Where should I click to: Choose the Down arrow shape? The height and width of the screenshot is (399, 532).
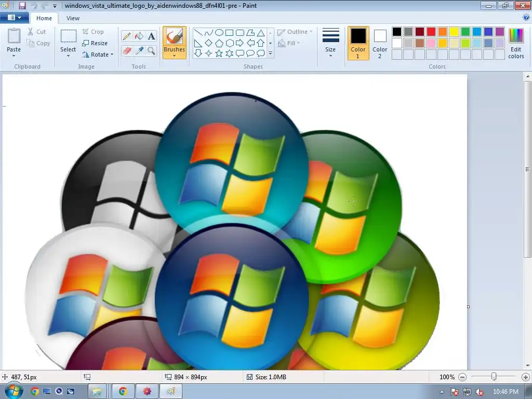(198, 54)
